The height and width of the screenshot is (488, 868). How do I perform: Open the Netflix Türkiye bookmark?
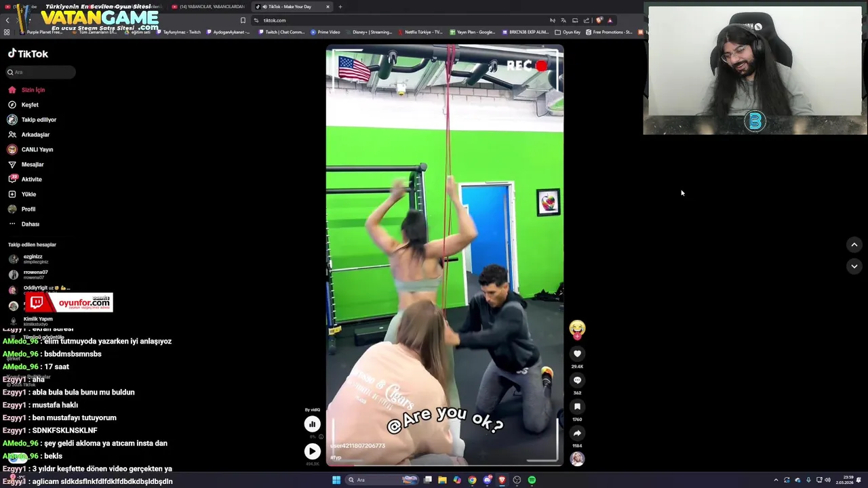point(420,32)
